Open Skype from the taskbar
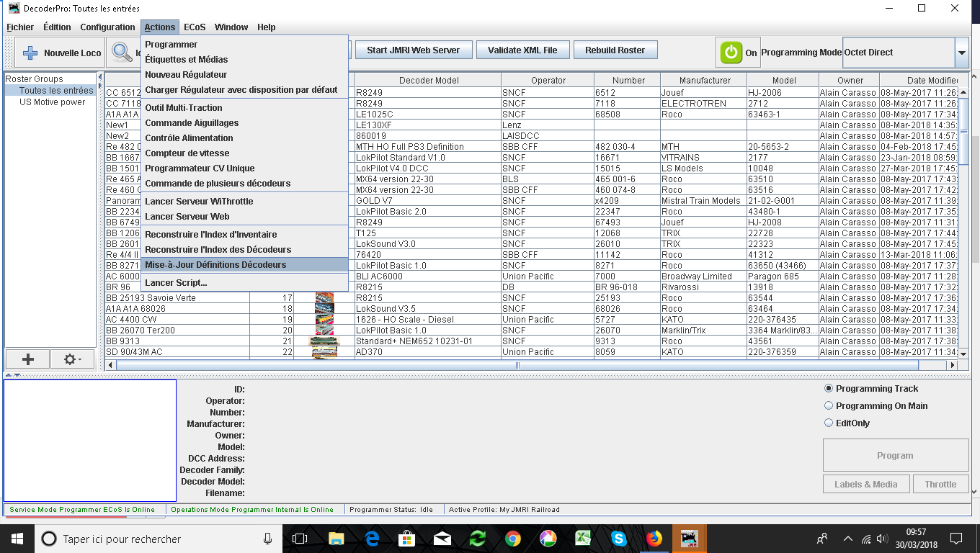 point(618,539)
